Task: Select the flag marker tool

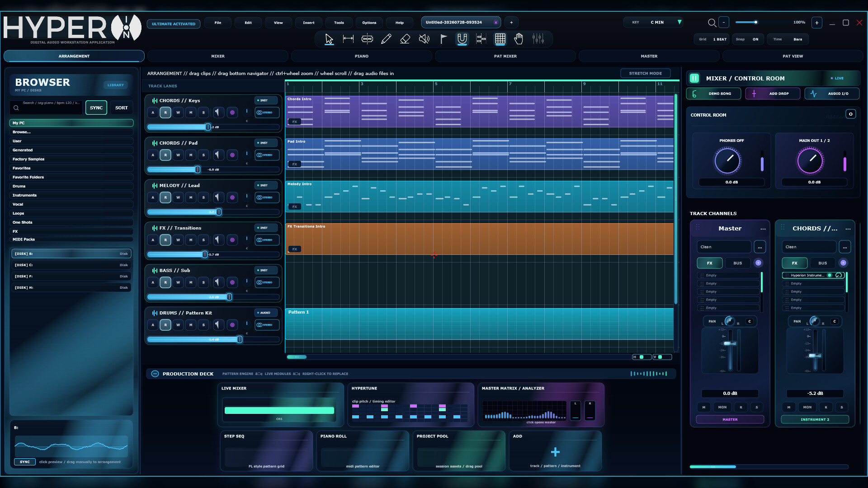Action: [x=443, y=39]
